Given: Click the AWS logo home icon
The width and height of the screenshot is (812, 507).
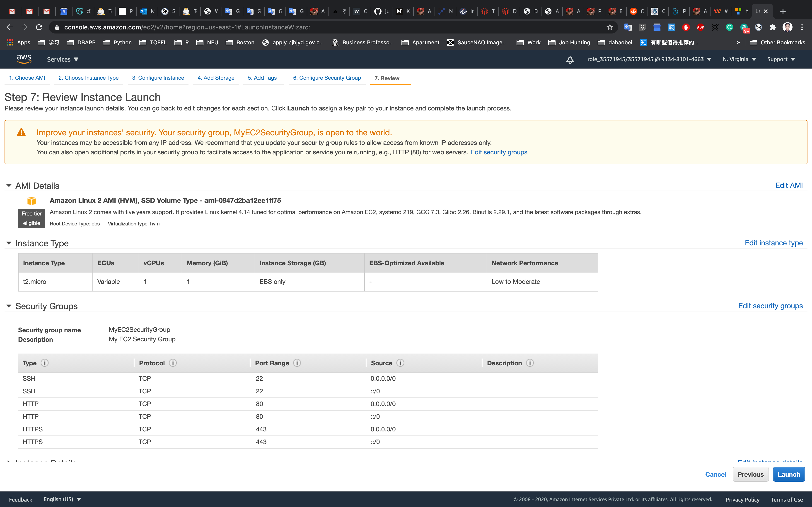Looking at the screenshot, I should click(24, 59).
